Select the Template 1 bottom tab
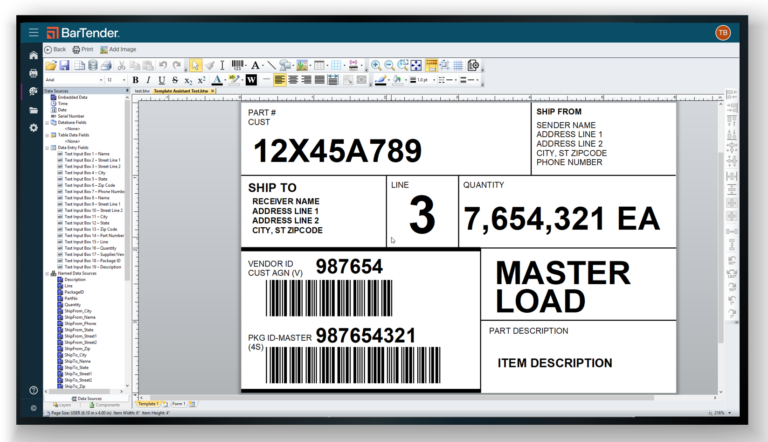 pos(147,404)
